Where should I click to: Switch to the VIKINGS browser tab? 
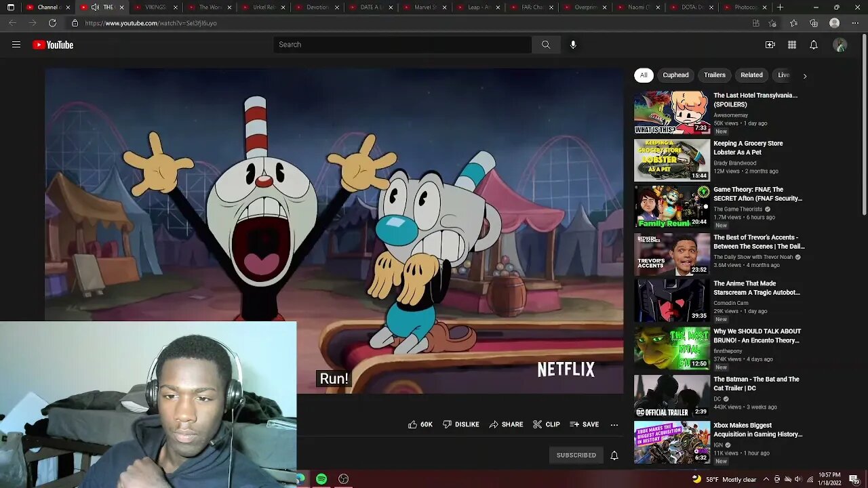(155, 7)
